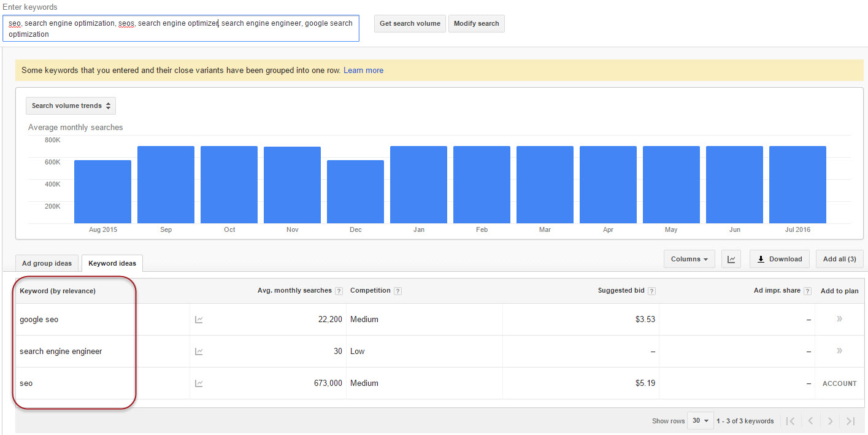The width and height of the screenshot is (868, 435).
Task: Click help icon next to Suggested bid
Action: pos(651,291)
